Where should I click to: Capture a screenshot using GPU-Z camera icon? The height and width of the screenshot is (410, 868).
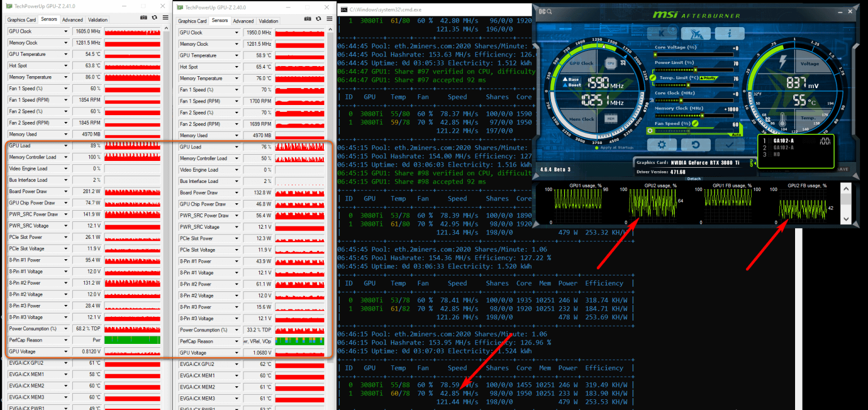coord(144,18)
